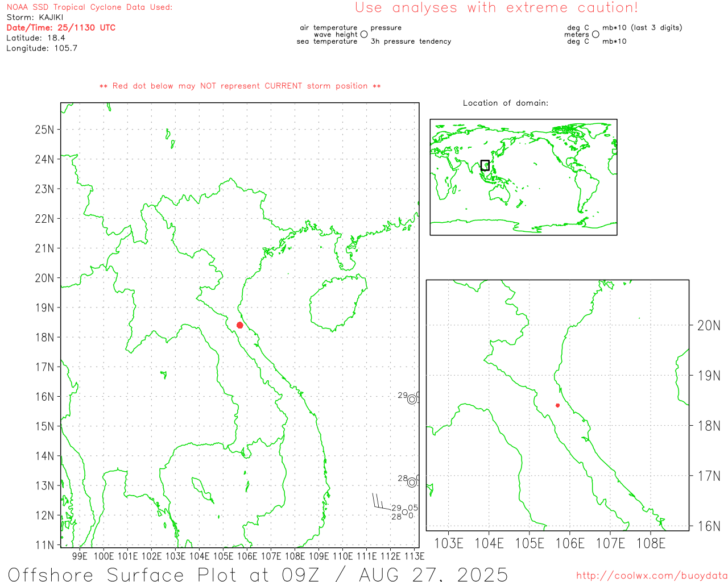Click the 16N label on zoomed inset map
Viewport: 728px width, 582px height.
pos(709,526)
